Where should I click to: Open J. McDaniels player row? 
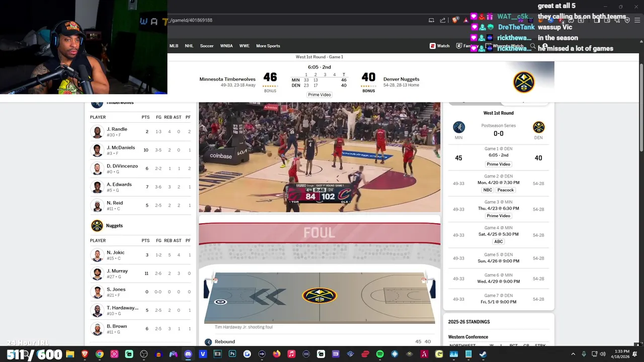tap(140, 150)
